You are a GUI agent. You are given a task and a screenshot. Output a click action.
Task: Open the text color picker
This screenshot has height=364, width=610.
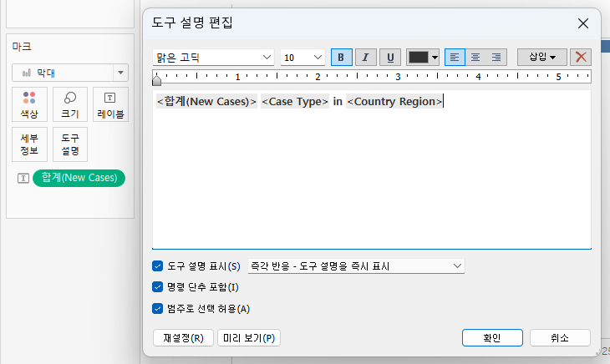point(423,58)
